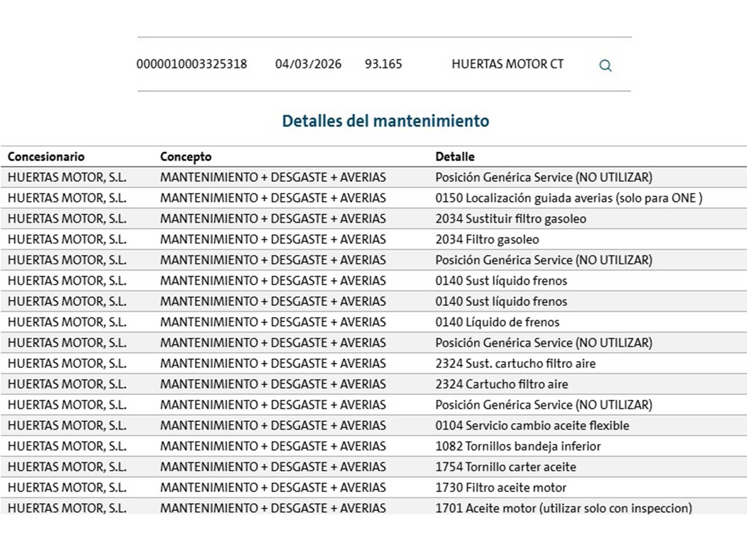747x560 pixels.
Task: Select the mileage value 93.165
Action: (x=383, y=64)
